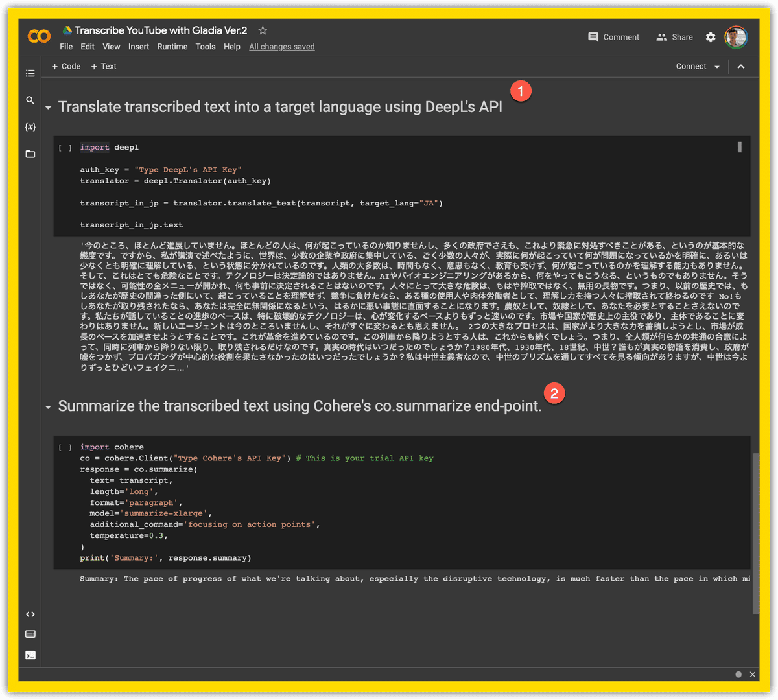Open the View menu
Viewport: 778px width, 700px height.
click(112, 47)
